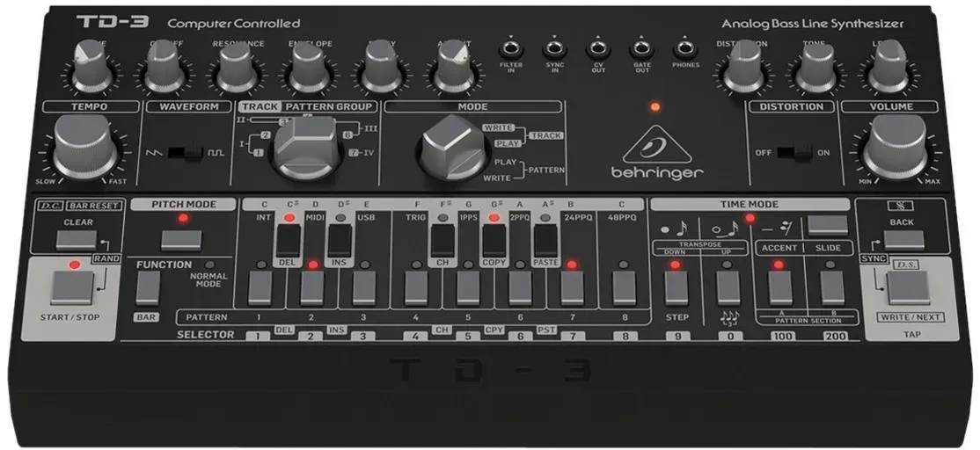Flip the WAVEFORM slide switch
Image resolution: width=980 pixels, height=450 pixels.
click(186, 152)
